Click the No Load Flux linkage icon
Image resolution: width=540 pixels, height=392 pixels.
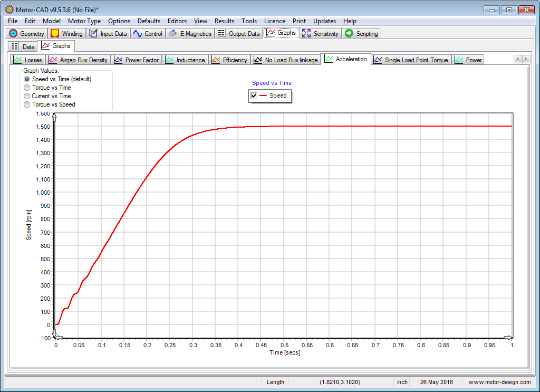coord(258,60)
